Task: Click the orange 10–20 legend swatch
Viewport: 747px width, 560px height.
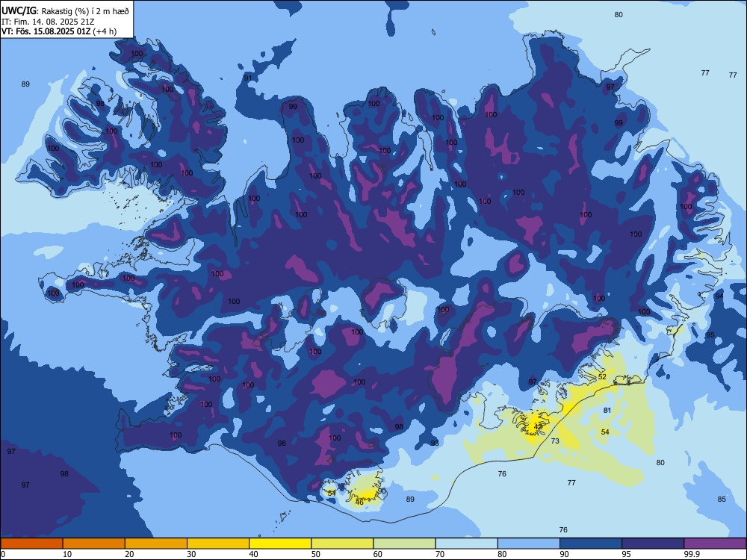Action: [x=94, y=544]
